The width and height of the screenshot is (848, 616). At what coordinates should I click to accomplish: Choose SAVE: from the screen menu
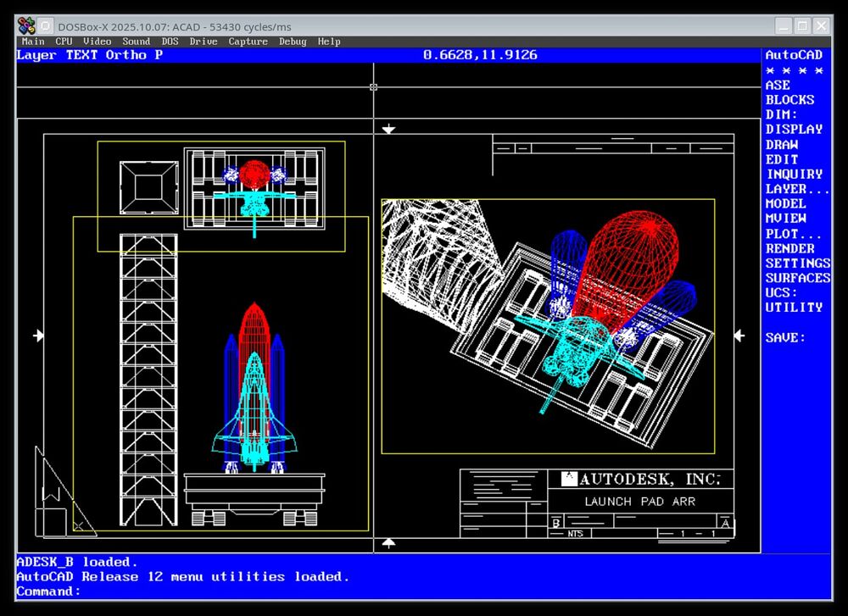tap(785, 337)
